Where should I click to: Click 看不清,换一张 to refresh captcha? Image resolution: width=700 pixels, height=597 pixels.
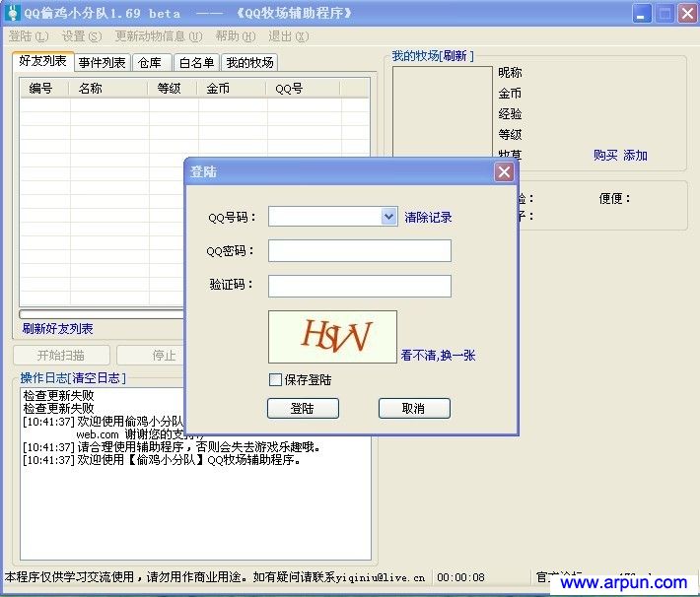click(438, 356)
